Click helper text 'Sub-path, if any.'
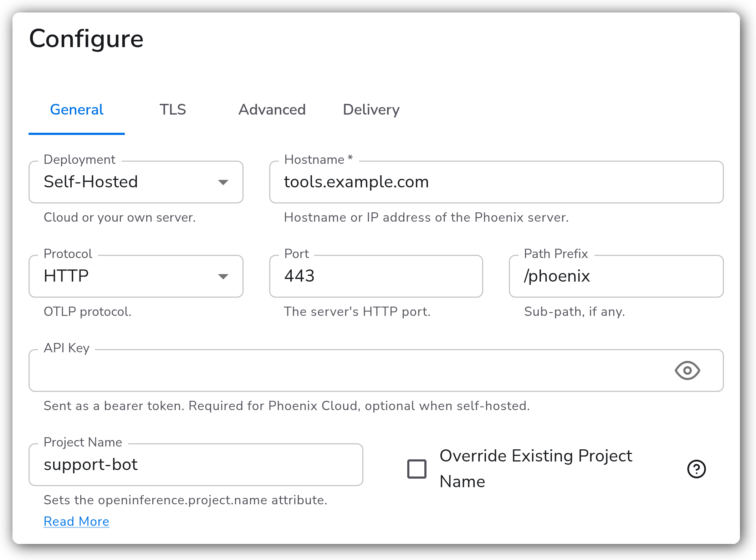Viewport: 756px width, 560px height. [574, 312]
